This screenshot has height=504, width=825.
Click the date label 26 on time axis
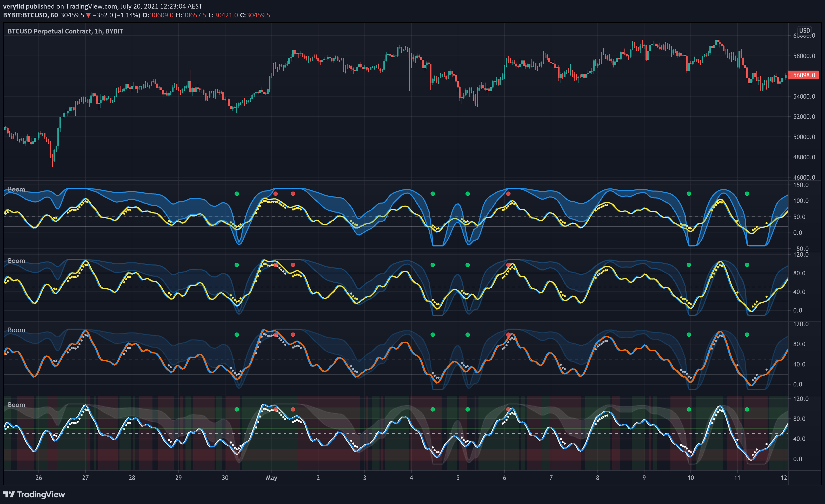(39, 478)
